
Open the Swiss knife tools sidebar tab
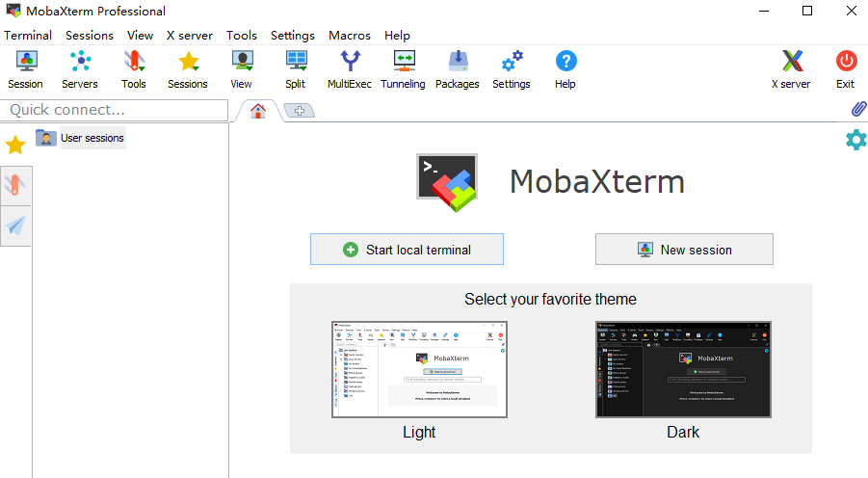[x=15, y=186]
